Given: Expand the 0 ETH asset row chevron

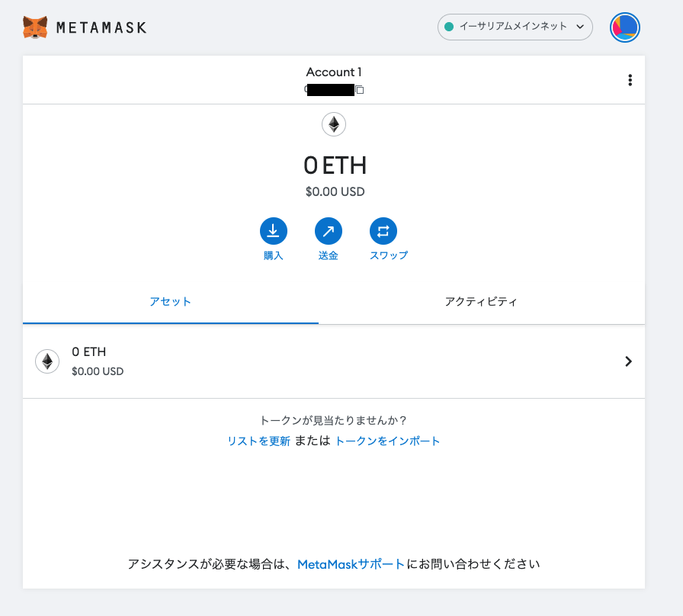Looking at the screenshot, I should (628, 361).
